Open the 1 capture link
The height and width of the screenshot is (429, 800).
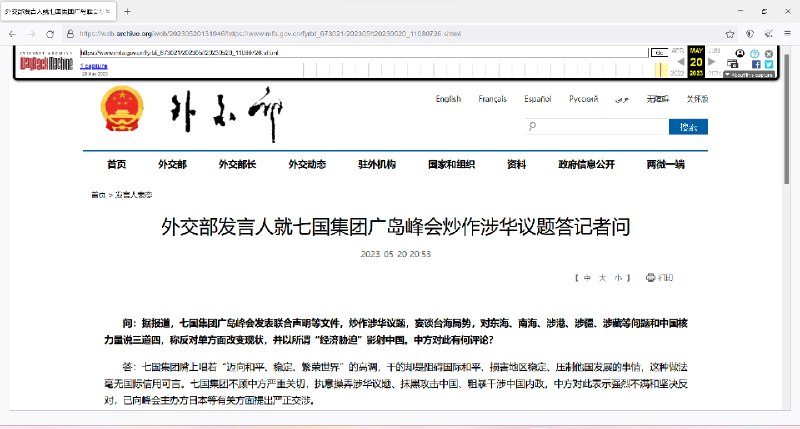tap(94, 66)
